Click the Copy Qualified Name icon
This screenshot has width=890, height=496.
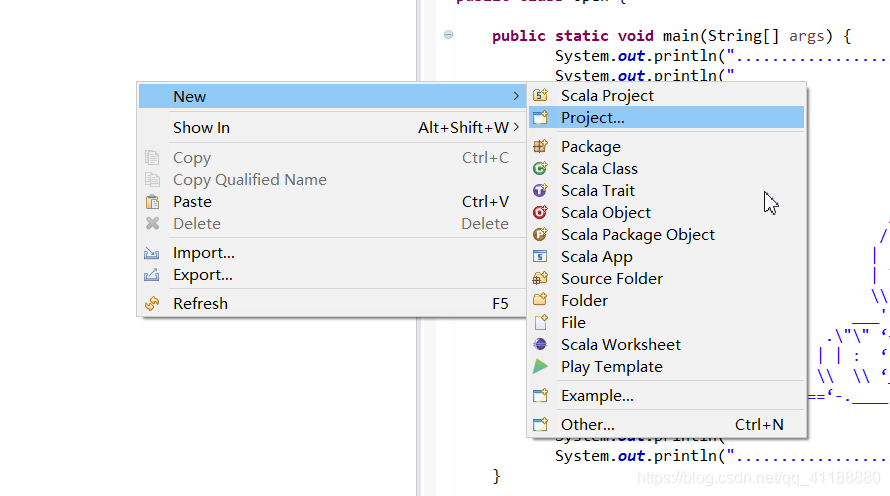coord(152,179)
